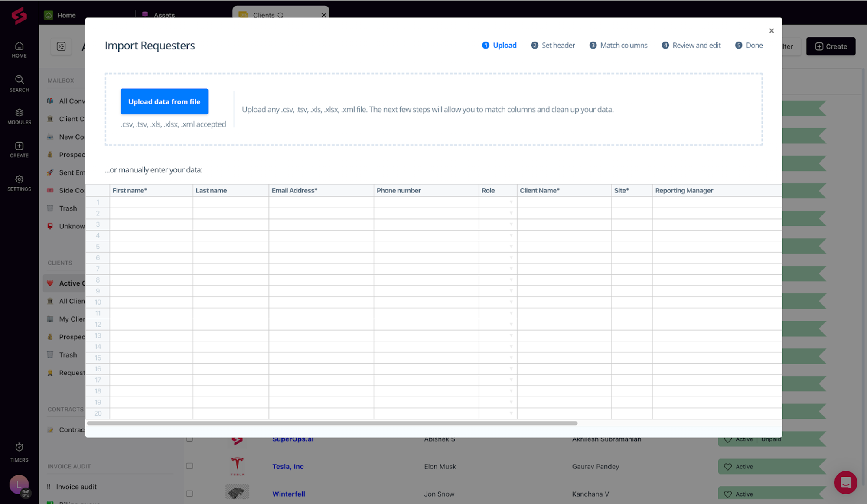This screenshot has width=867, height=504.
Task: Open Role dropdown in row 20
Action: pyautogui.click(x=511, y=414)
